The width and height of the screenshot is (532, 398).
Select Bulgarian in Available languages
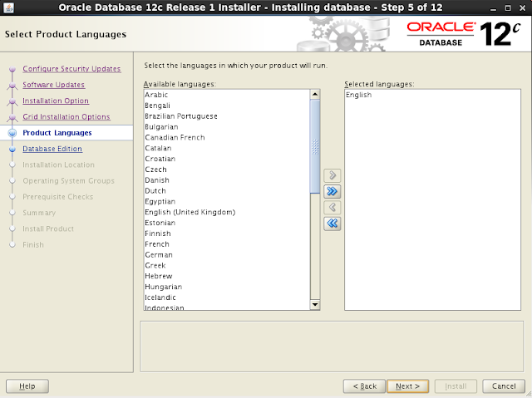click(x=227, y=127)
